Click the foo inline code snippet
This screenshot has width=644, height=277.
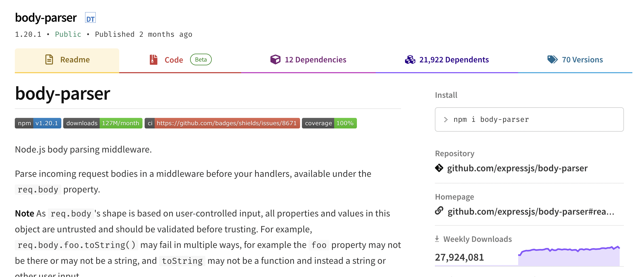[x=319, y=245]
